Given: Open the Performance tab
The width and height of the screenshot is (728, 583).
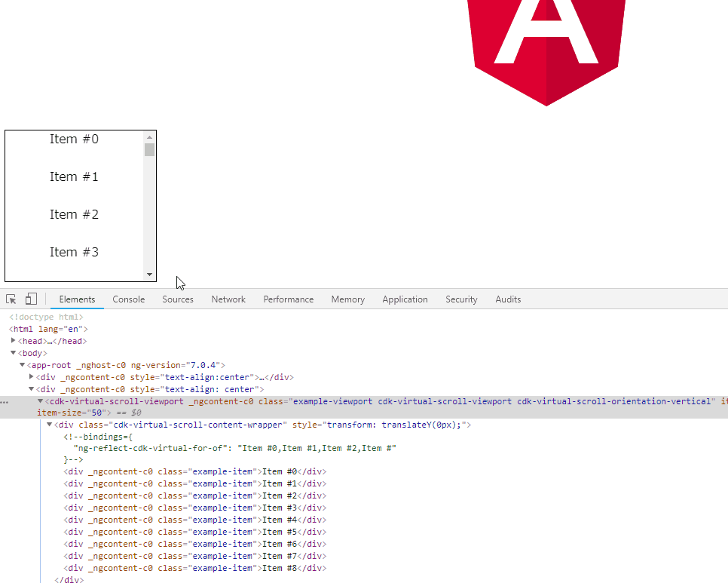Looking at the screenshot, I should [289, 299].
